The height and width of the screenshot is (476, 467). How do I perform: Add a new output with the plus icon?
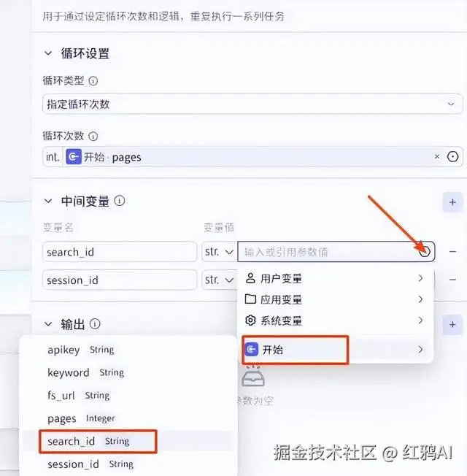coord(452,325)
